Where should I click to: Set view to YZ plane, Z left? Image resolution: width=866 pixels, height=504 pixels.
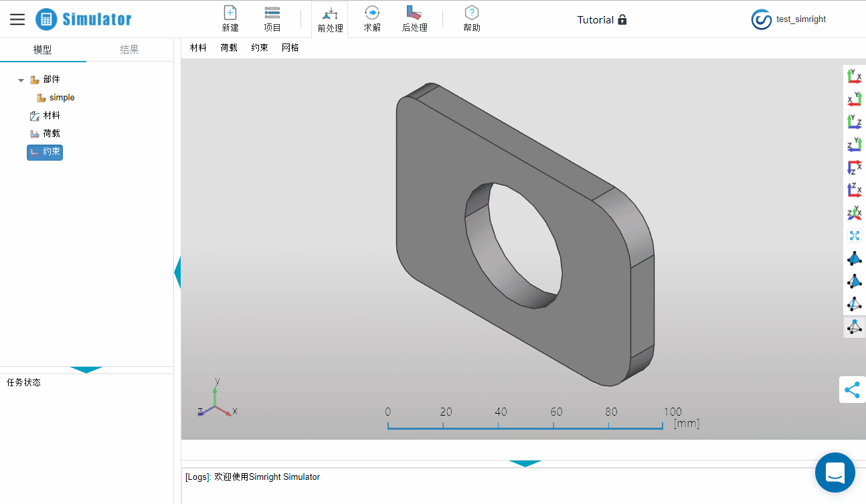855,144
